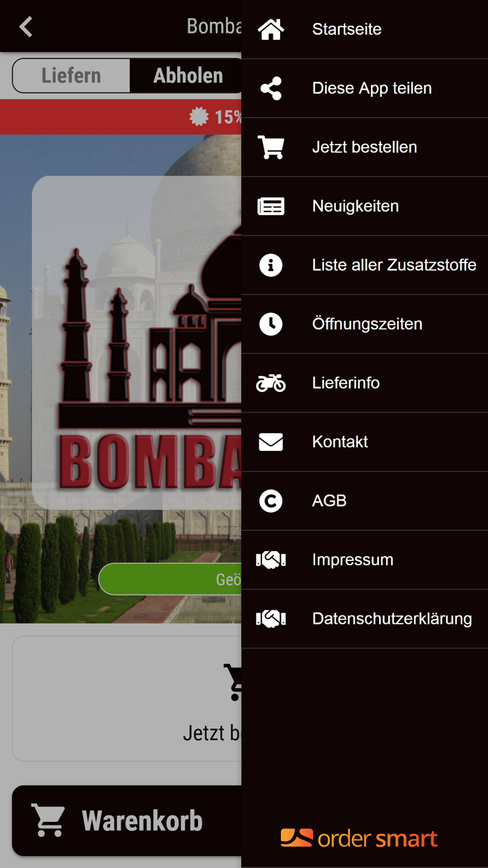Screen dimensions: 488x868
Task: Click the cart icon in Warenkorb bar
Action: pyautogui.click(x=48, y=821)
